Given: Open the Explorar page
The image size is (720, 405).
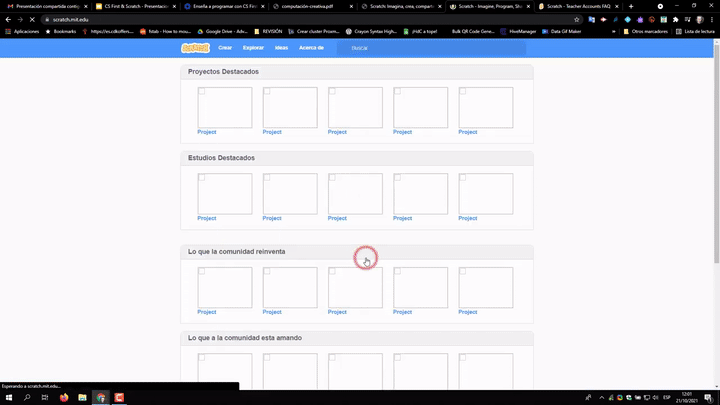Looking at the screenshot, I should (254, 47).
